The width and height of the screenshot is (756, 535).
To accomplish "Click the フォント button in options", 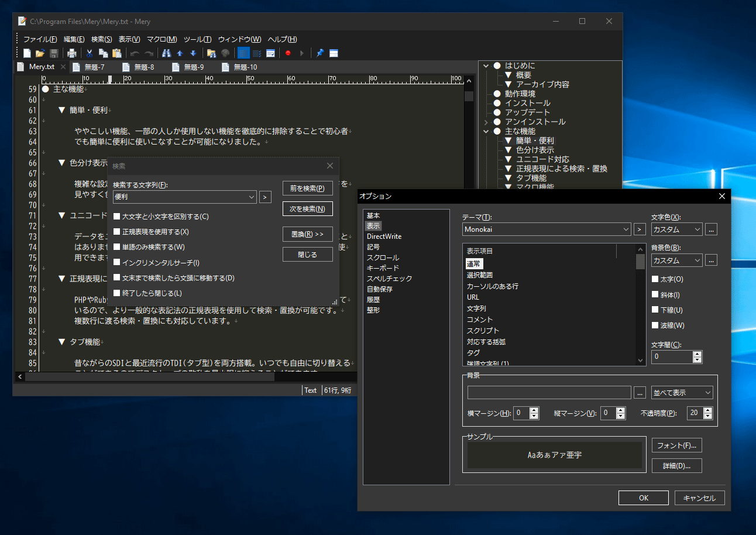I will point(676,445).
